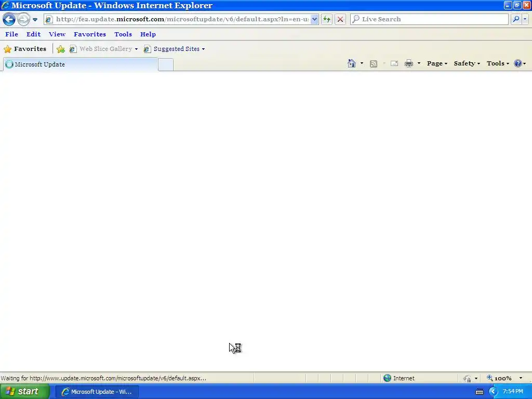Click the RSS feeds icon
Viewport: 532px width, 399px height.
pos(374,64)
